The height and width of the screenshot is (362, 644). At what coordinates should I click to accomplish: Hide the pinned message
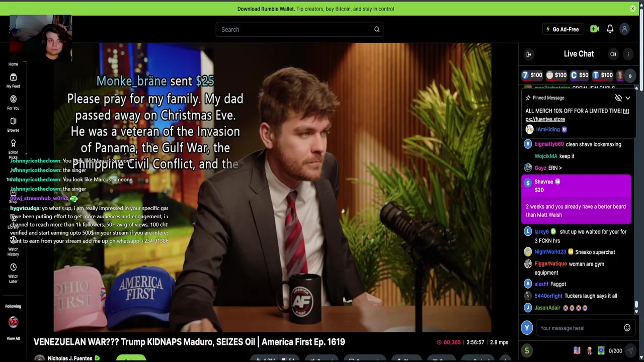[x=618, y=98]
